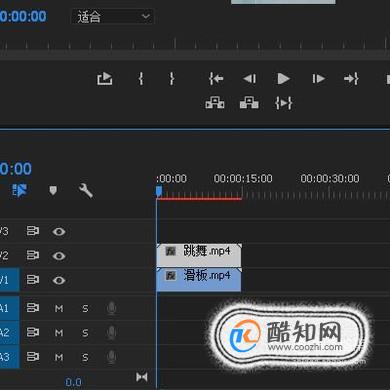Click the Export Frame icon
Image resolution: width=390 pixels, height=390 pixels.
coord(105,79)
